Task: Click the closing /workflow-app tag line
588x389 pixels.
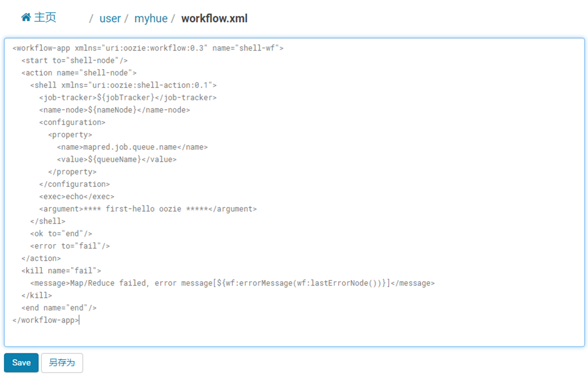Action: pyautogui.click(x=46, y=320)
